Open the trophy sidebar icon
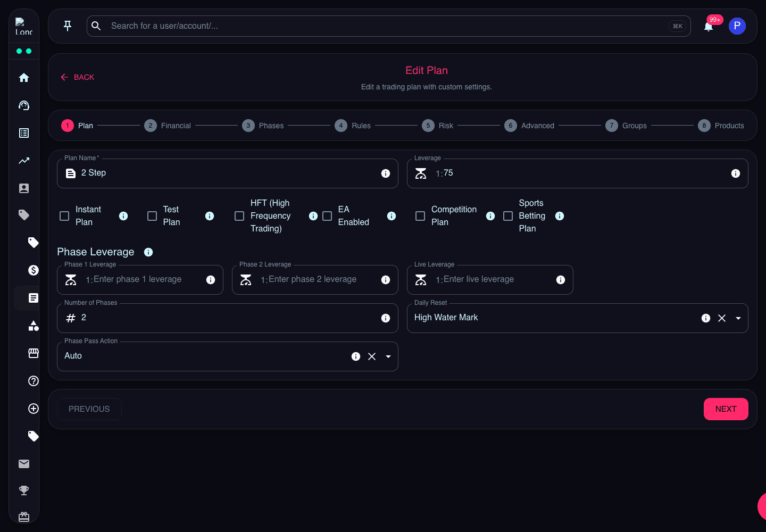This screenshot has height=532, width=766. pos(24,491)
